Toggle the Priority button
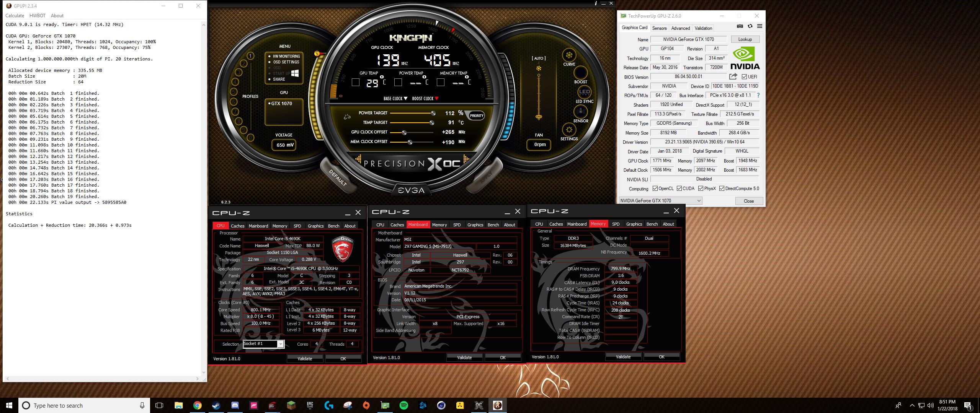Image resolution: width=980 pixels, height=413 pixels. click(477, 115)
